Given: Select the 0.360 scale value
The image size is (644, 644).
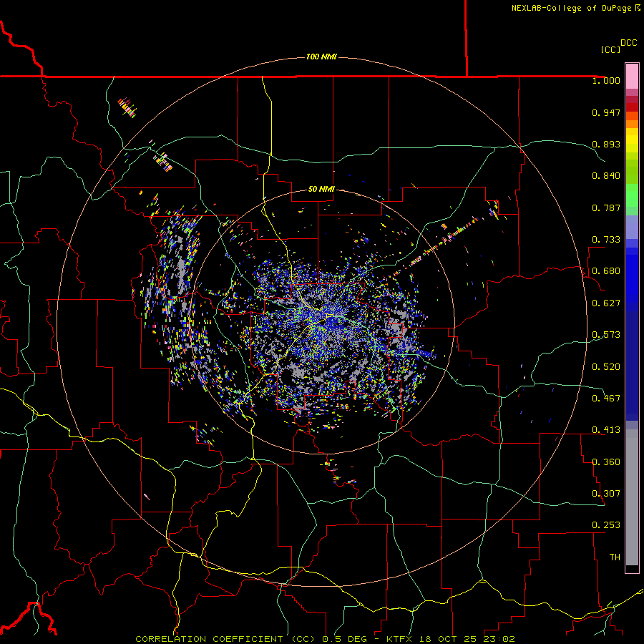Looking at the screenshot, I should [x=606, y=462].
